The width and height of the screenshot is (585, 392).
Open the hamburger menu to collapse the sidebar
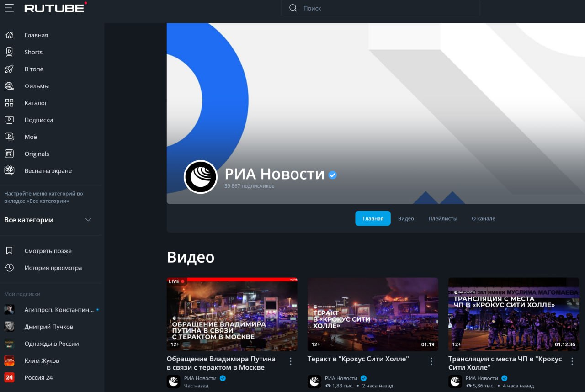pos(9,7)
